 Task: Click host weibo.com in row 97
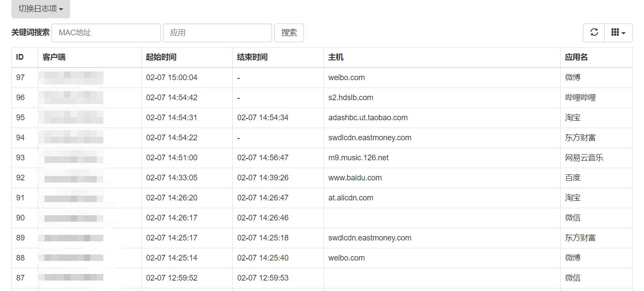[347, 78]
